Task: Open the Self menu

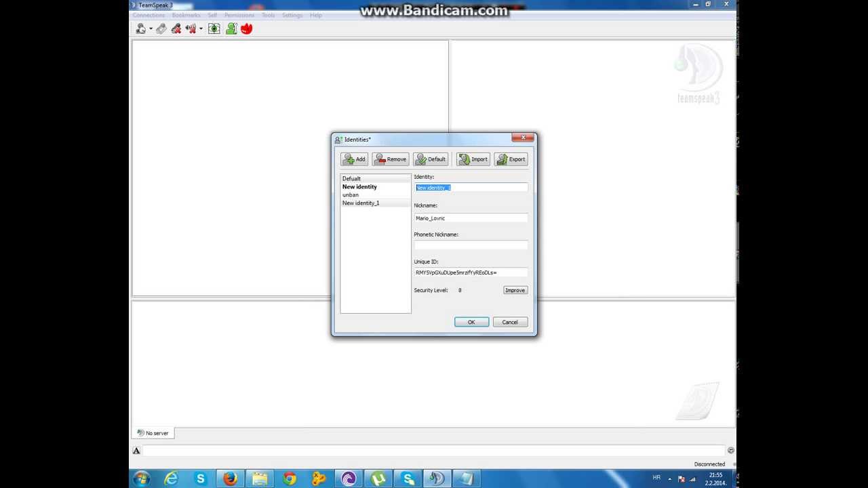Action: pyautogui.click(x=212, y=15)
